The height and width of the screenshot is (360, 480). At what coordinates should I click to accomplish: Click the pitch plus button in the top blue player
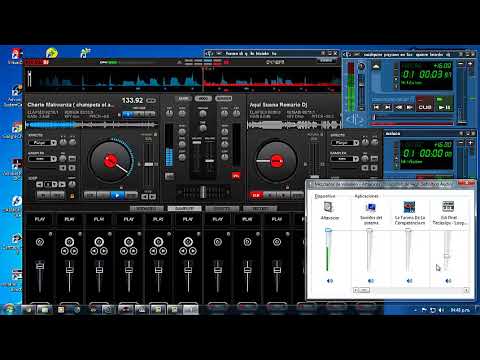click(470, 63)
